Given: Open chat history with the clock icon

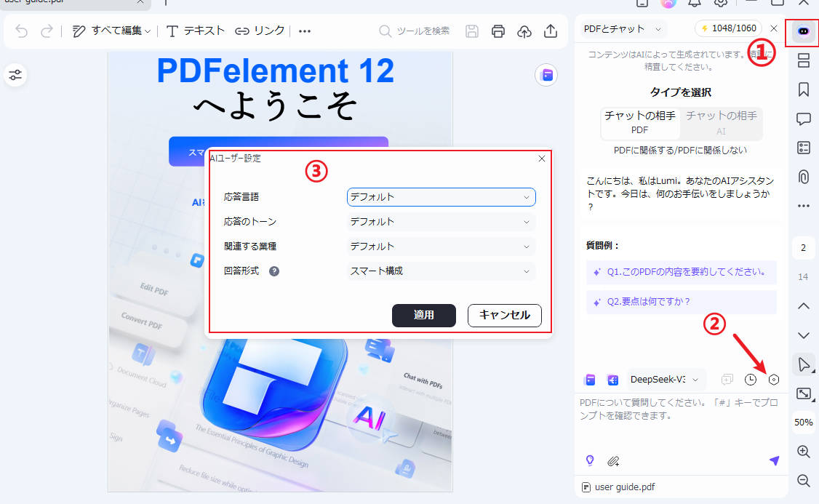Looking at the screenshot, I should point(750,379).
